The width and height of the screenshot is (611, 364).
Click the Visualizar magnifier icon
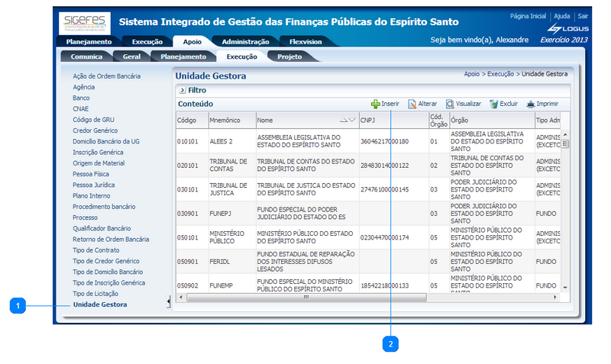coord(450,104)
